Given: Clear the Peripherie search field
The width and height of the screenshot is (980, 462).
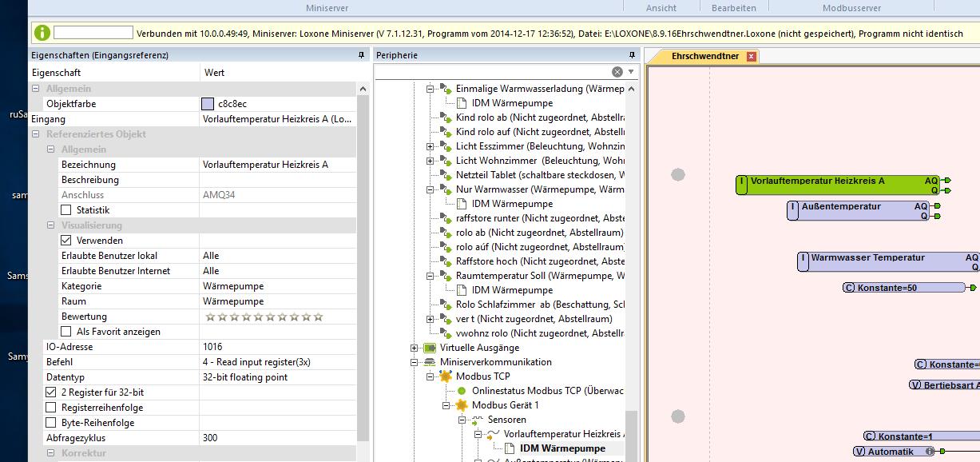Looking at the screenshot, I should 617,72.
